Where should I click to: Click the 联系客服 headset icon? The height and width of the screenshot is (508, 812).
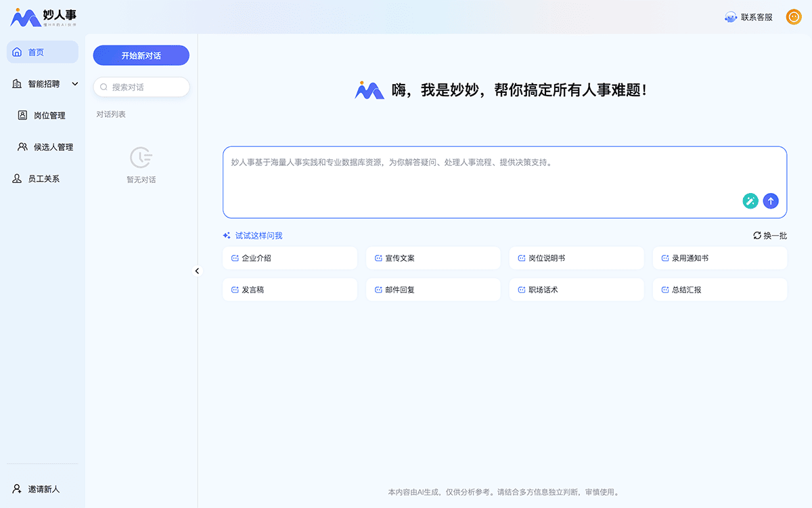click(729, 17)
